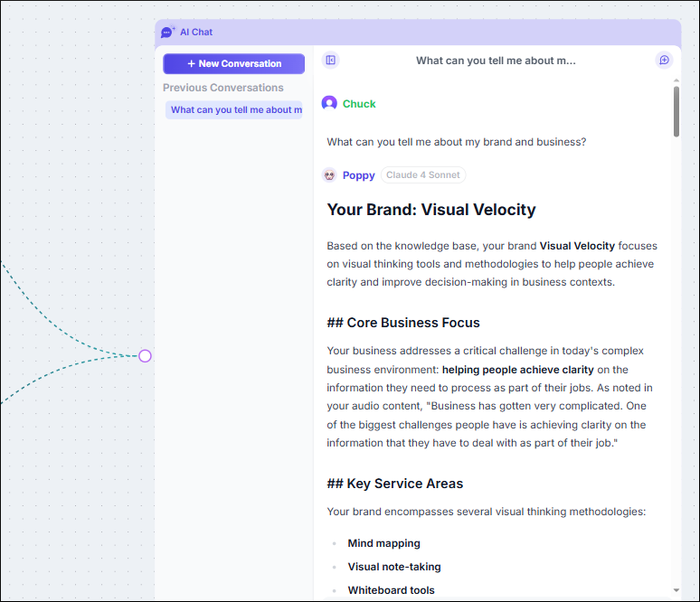Click the AI Chat speech bubble icon
700x602 pixels.
[x=167, y=33]
